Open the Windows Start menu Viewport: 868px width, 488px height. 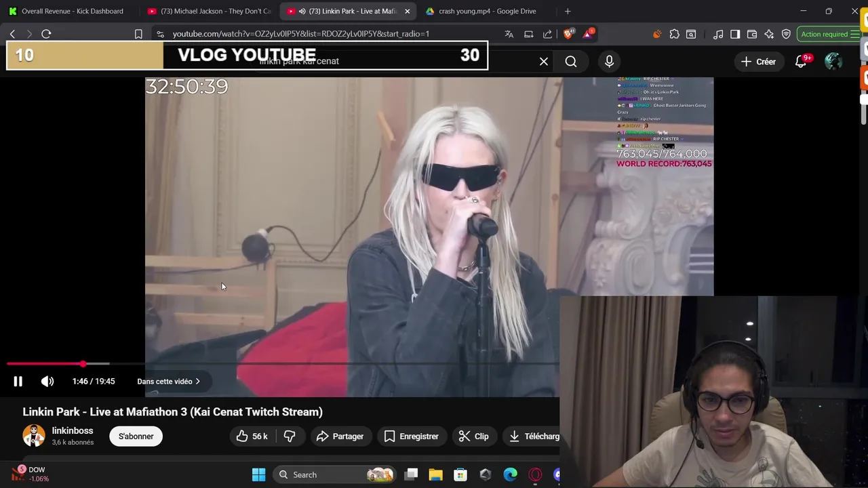(x=258, y=475)
